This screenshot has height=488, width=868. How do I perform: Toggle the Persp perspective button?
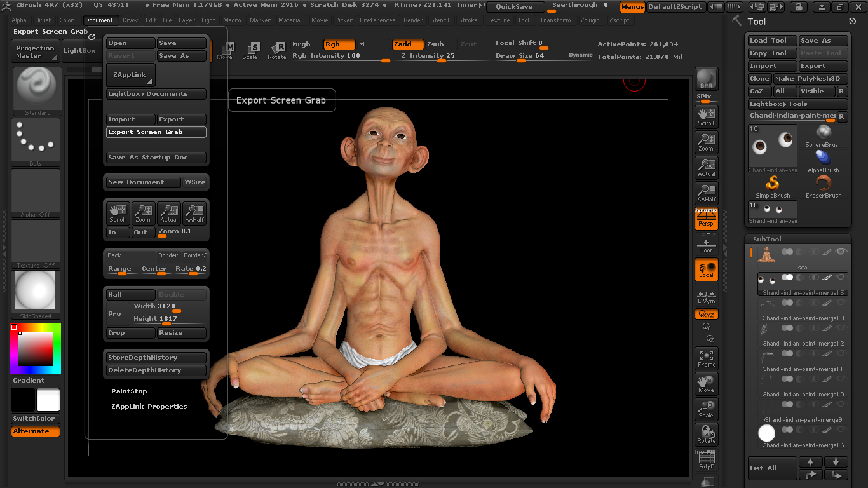click(x=707, y=219)
